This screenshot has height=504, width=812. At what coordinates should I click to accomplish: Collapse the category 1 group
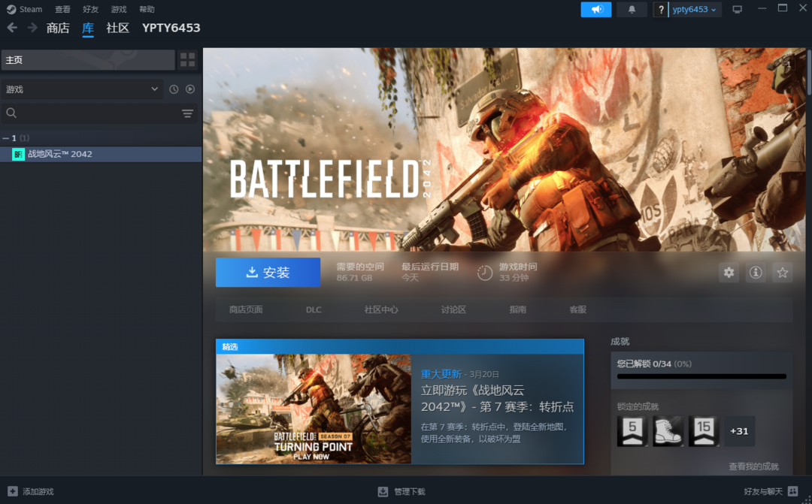(6, 138)
